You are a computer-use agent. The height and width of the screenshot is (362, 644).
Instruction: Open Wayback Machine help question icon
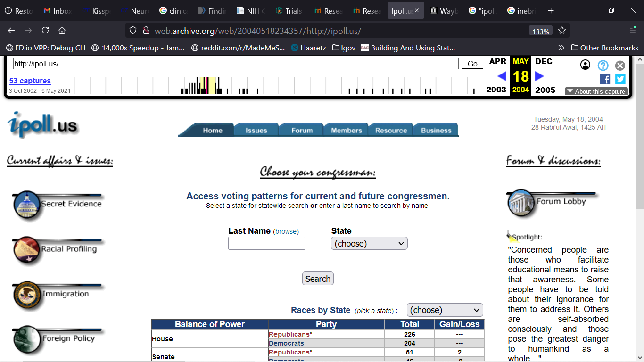coord(603,66)
